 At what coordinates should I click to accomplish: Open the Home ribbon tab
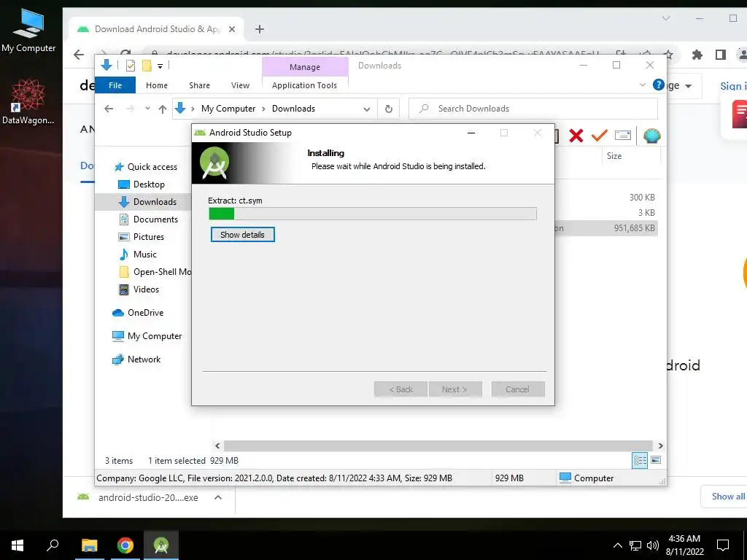click(157, 85)
